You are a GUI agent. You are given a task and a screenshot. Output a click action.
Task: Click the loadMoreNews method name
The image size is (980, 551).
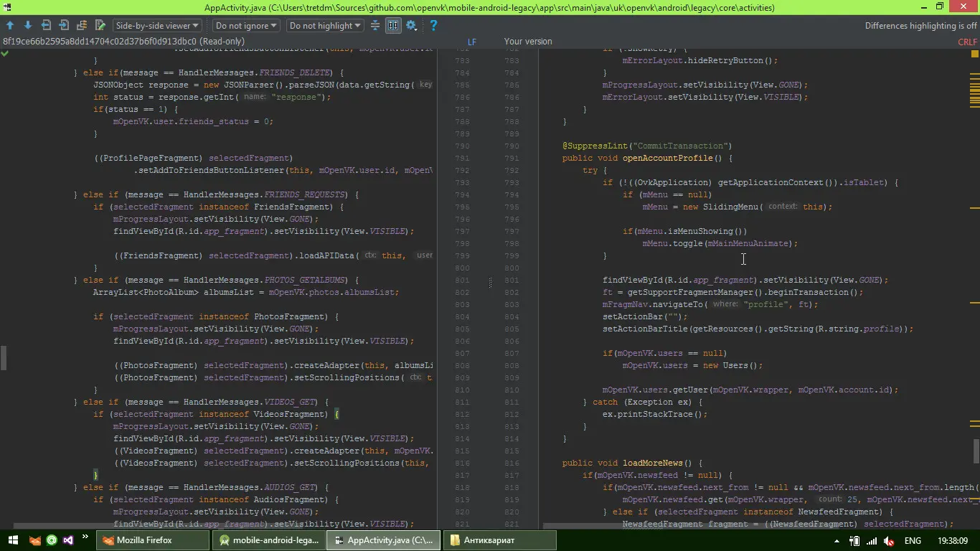point(653,463)
